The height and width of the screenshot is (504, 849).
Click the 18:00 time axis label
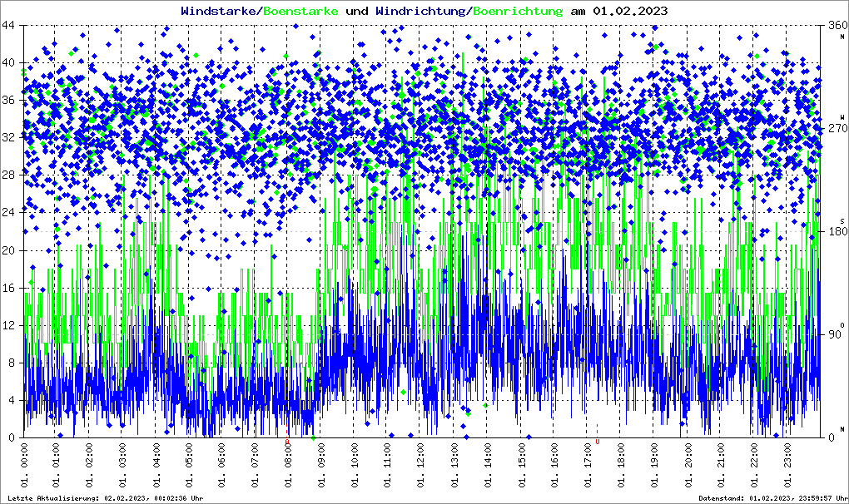tap(620, 465)
